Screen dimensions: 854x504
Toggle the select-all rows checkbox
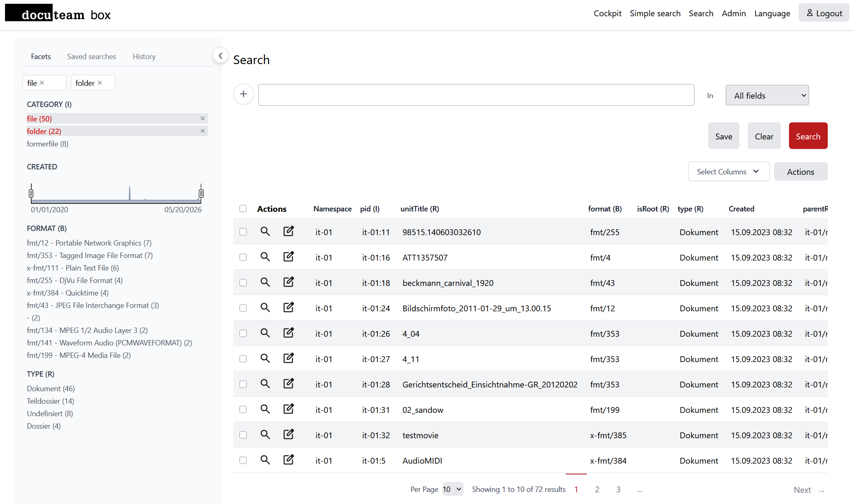(x=243, y=209)
